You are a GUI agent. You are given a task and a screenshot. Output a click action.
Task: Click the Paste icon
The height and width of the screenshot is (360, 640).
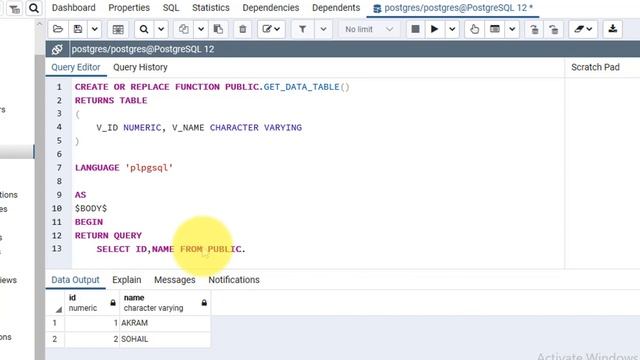pos(218,29)
